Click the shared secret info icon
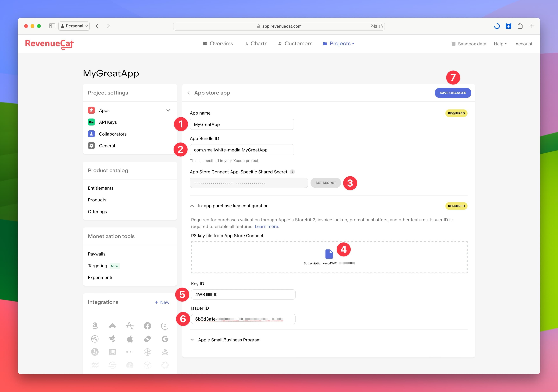The height and width of the screenshot is (392, 558). (x=292, y=172)
